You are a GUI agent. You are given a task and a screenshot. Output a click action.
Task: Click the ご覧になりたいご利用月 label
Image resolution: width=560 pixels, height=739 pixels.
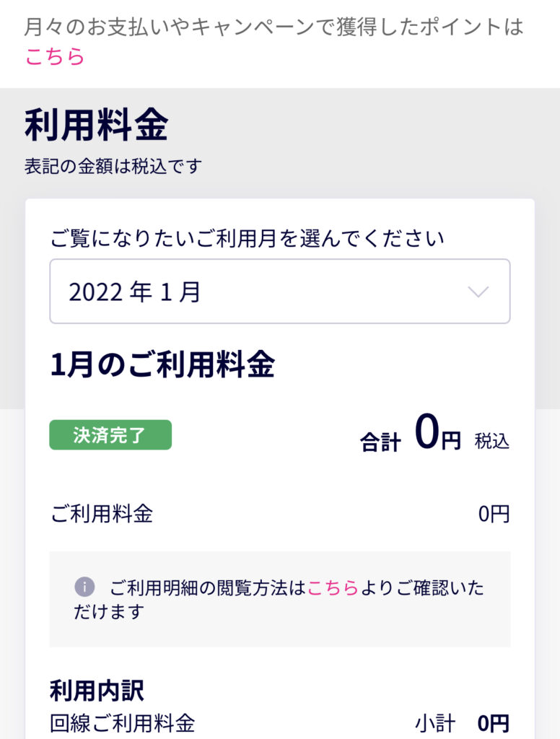tap(247, 238)
